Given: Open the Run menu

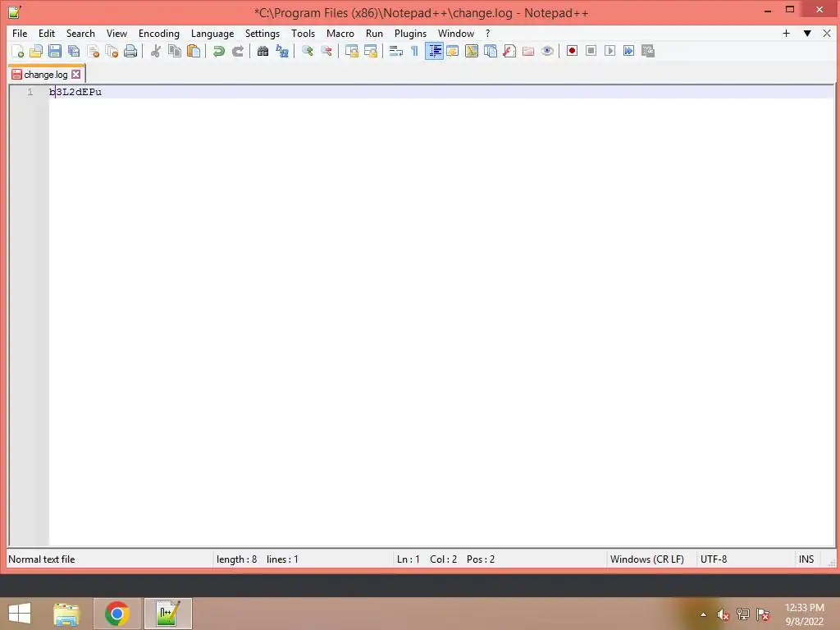Looking at the screenshot, I should pyautogui.click(x=374, y=33).
